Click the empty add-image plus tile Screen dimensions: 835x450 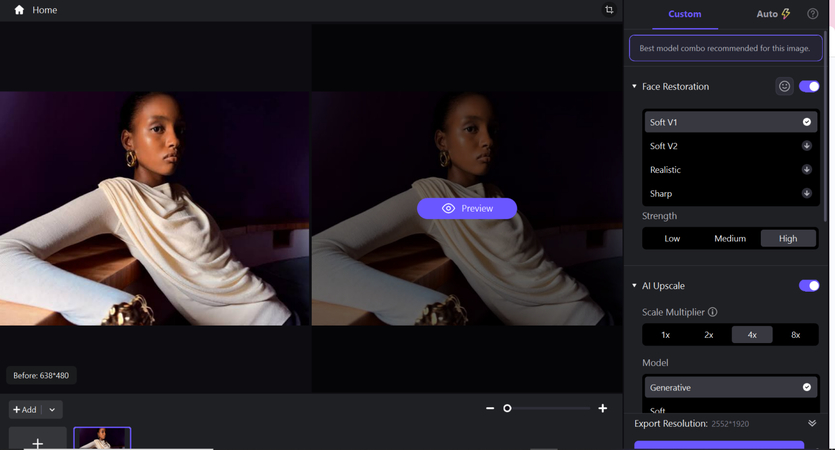point(38,438)
